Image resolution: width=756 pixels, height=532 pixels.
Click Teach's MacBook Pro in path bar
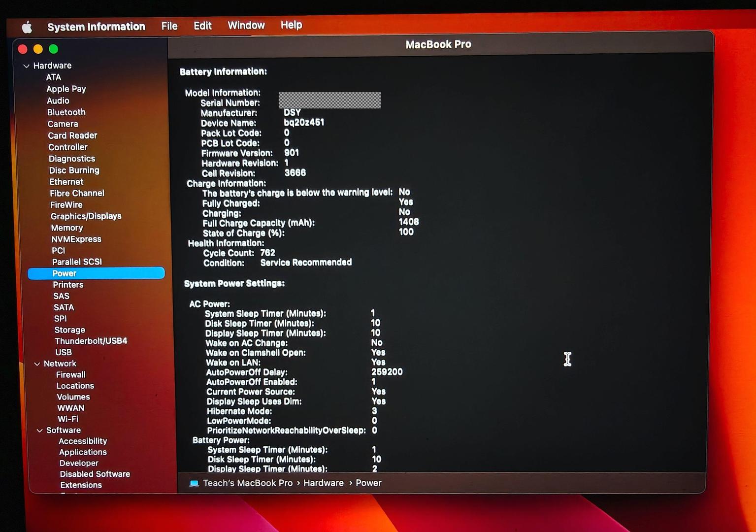[x=248, y=483]
